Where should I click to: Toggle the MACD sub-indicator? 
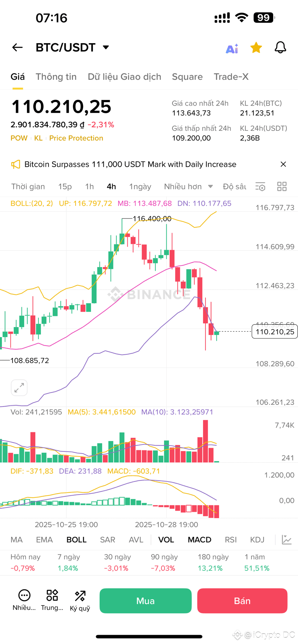pyautogui.click(x=199, y=540)
